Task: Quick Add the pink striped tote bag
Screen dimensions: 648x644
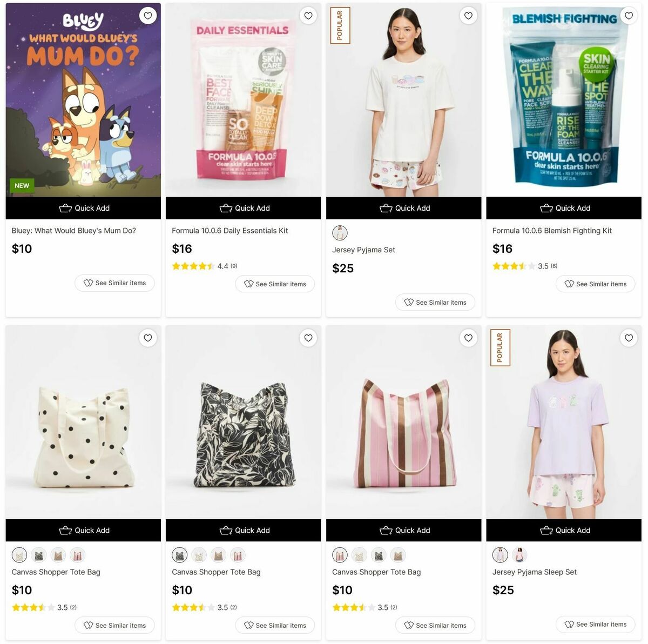Action: coord(404,530)
